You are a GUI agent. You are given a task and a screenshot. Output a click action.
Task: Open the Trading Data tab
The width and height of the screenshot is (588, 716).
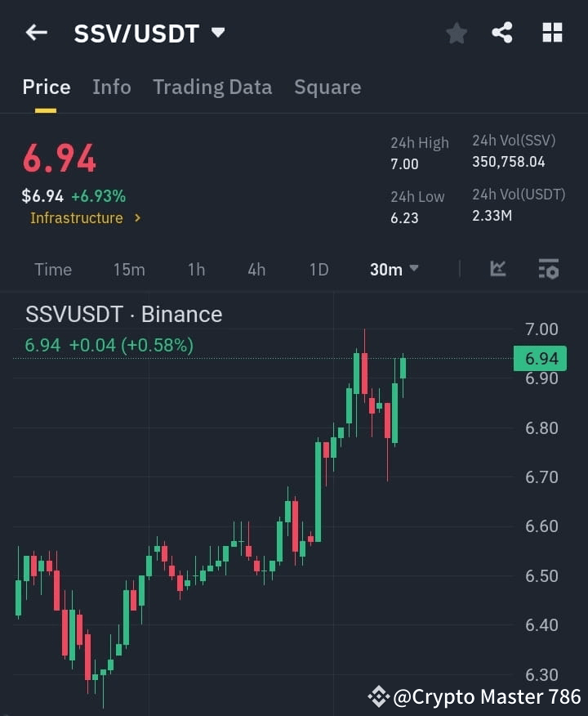point(212,87)
